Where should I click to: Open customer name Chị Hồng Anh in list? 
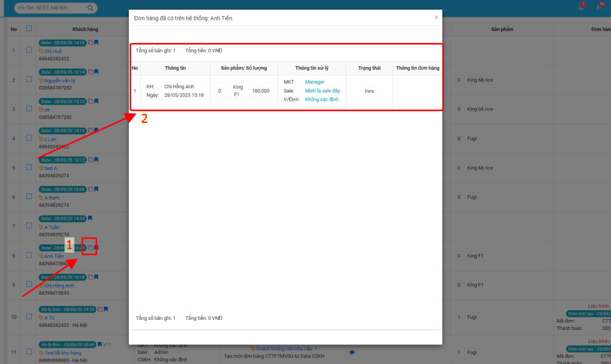click(x=60, y=285)
